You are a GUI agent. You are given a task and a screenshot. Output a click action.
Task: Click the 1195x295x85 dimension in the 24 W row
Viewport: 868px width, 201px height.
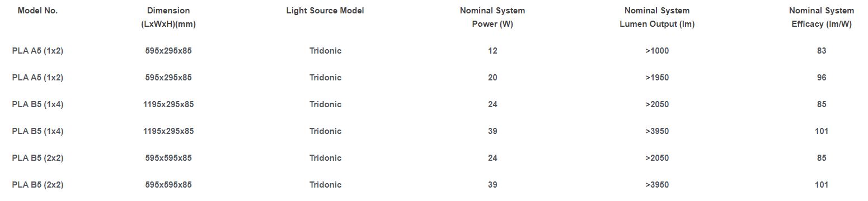[x=168, y=104]
